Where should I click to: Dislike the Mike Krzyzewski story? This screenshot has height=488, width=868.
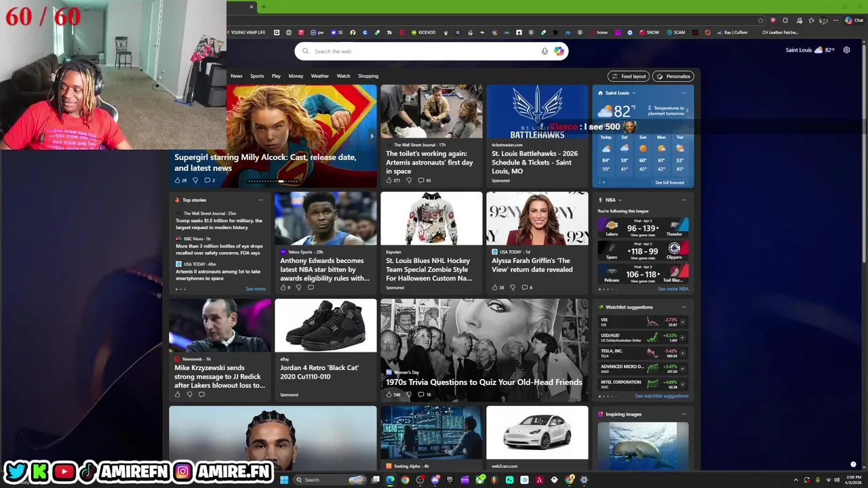point(190,394)
